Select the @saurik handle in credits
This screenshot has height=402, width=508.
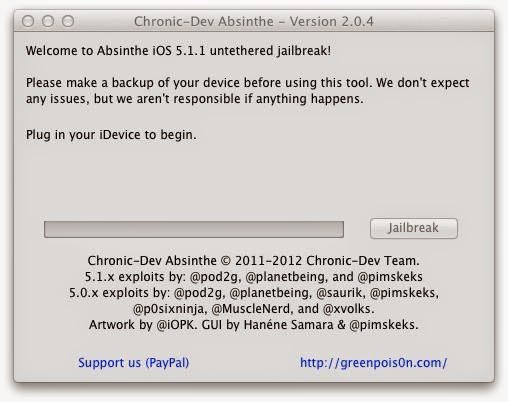[339, 293]
